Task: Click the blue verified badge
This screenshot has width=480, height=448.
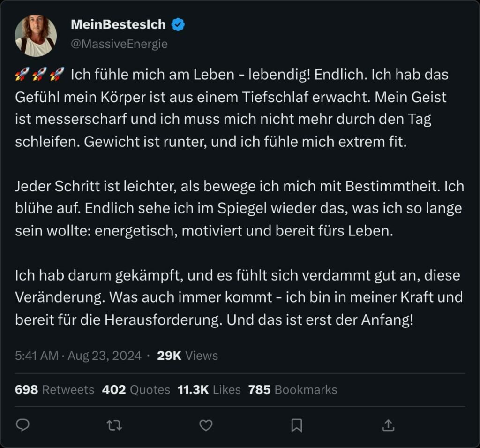Action: coord(178,25)
